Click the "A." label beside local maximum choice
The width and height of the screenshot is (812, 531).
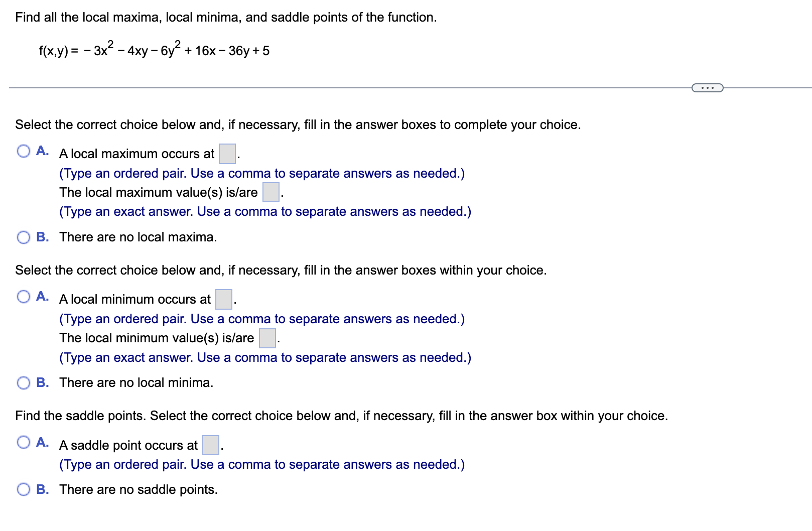43,150
